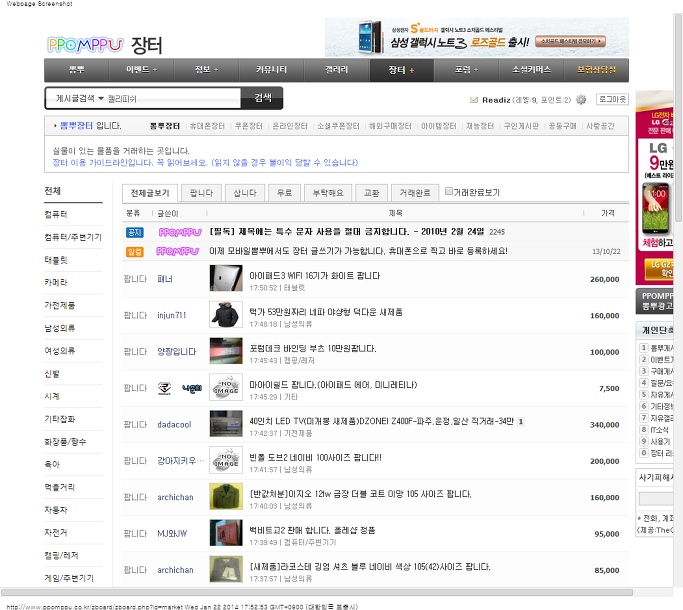Click the Samsung Galaxy Note 3 banner ad

(477, 37)
